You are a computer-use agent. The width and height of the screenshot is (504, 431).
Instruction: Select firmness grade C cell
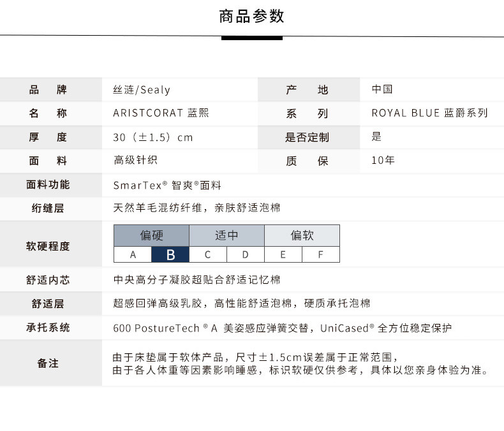tap(208, 254)
